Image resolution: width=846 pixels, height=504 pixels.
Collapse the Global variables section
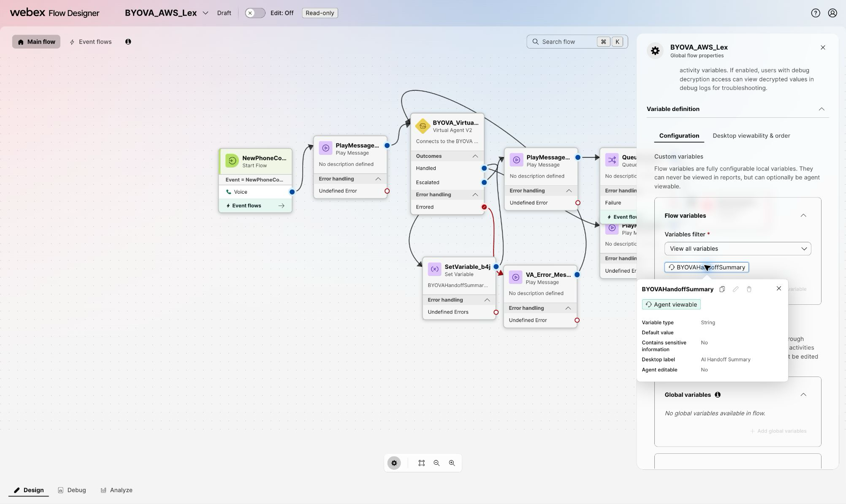[803, 395]
